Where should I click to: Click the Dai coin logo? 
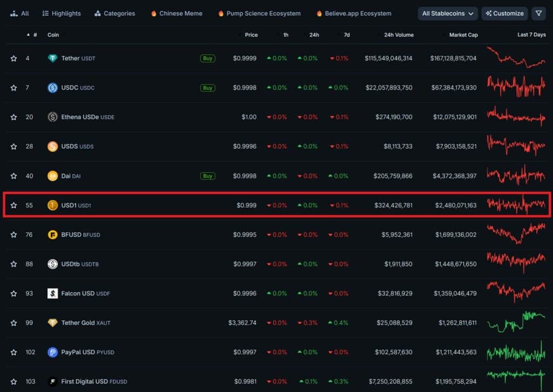tap(52, 175)
